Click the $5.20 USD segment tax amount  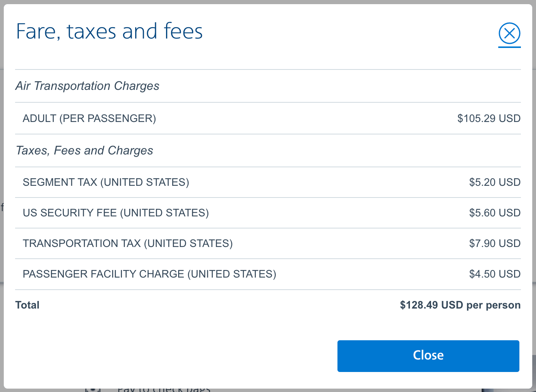[494, 182]
